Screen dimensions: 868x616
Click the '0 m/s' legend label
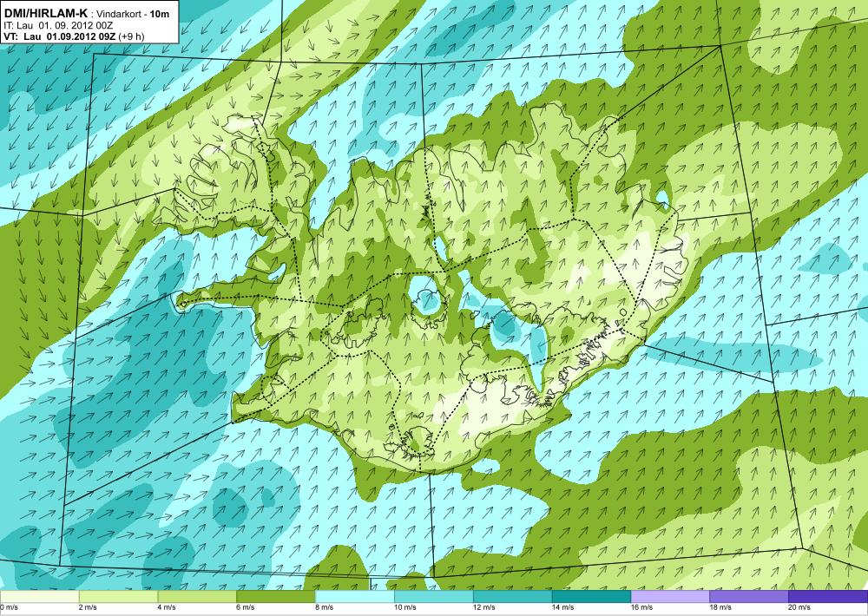(x=10, y=607)
